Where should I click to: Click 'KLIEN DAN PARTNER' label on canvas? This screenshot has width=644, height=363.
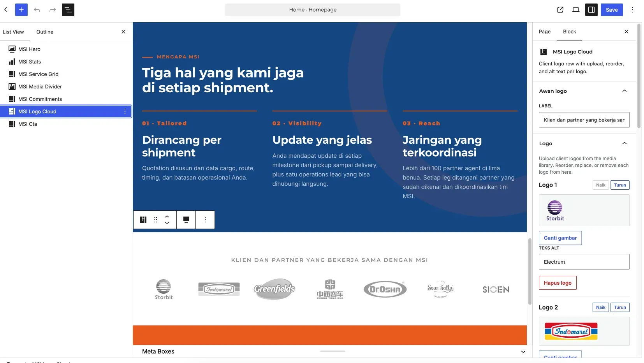pos(329,260)
